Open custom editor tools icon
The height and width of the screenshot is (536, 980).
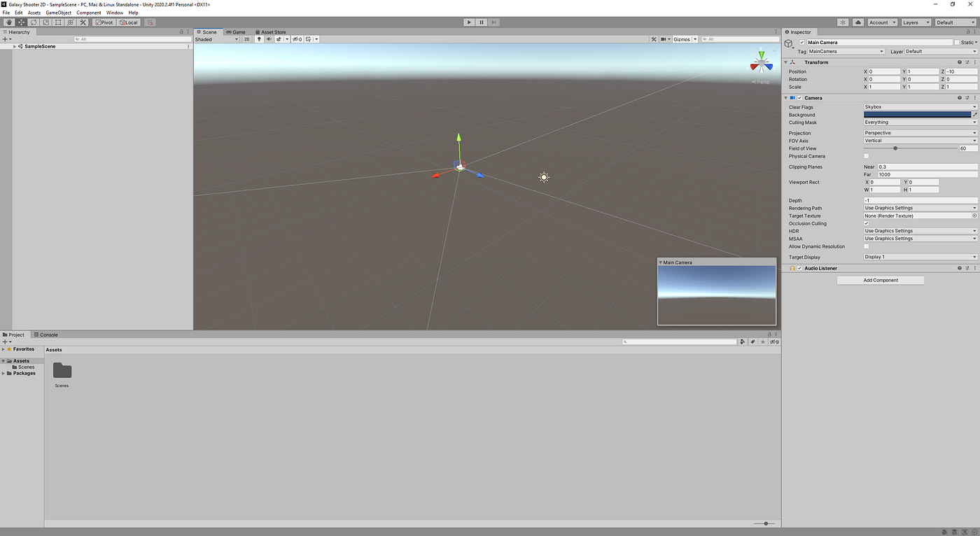pos(83,22)
